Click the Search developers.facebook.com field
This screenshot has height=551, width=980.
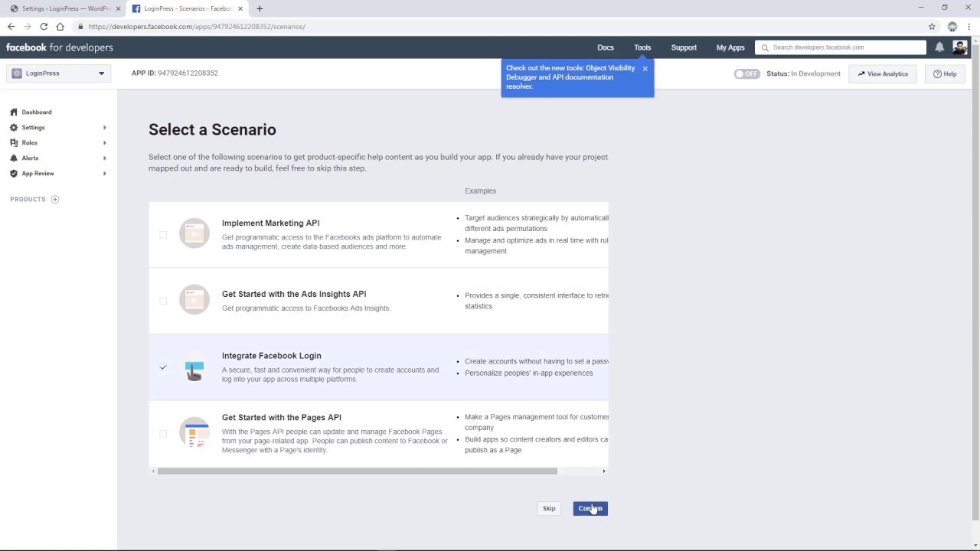pyautogui.click(x=841, y=47)
